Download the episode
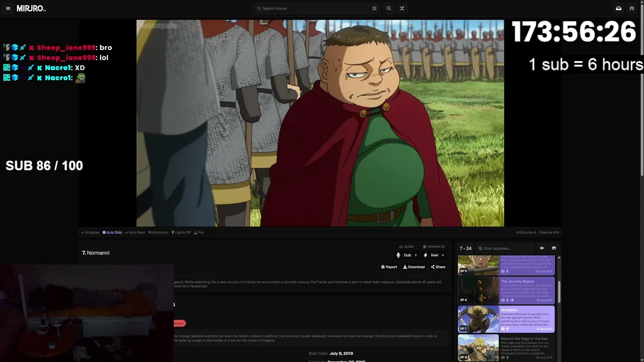Screen dimensions: 644x362 [x=414, y=267]
